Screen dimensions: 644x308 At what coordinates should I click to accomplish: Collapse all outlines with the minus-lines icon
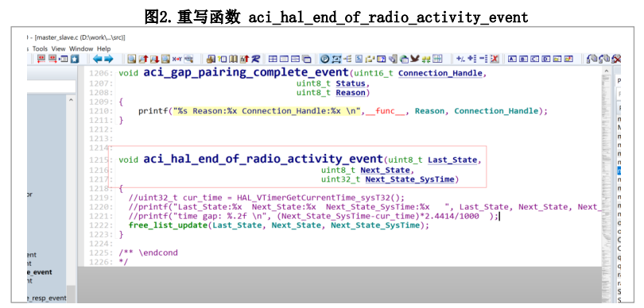point(483,59)
